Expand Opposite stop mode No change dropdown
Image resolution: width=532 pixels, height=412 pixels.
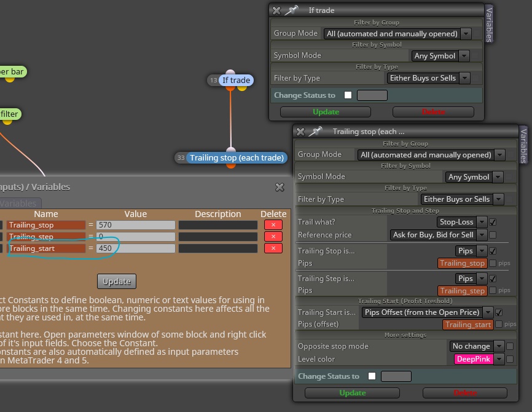pos(477,346)
